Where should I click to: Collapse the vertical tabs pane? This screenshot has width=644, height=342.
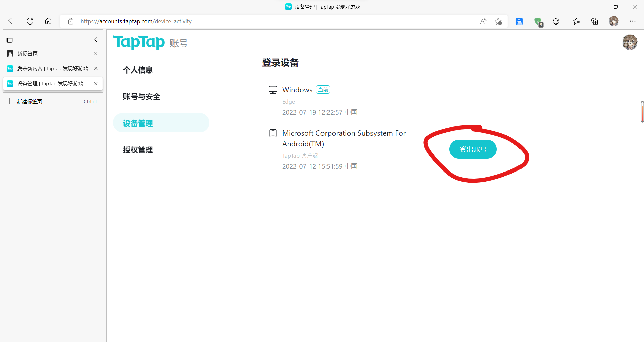point(96,40)
